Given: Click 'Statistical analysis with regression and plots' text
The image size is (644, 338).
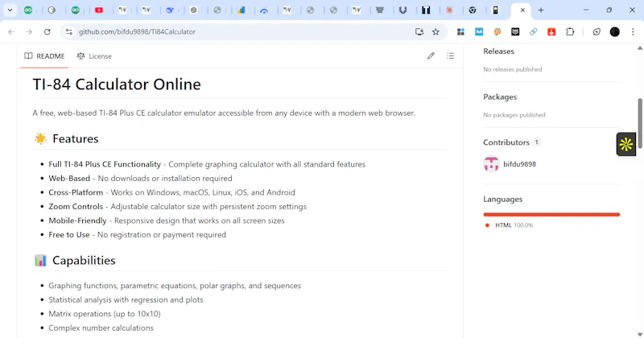Looking at the screenshot, I should click(126, 300).
